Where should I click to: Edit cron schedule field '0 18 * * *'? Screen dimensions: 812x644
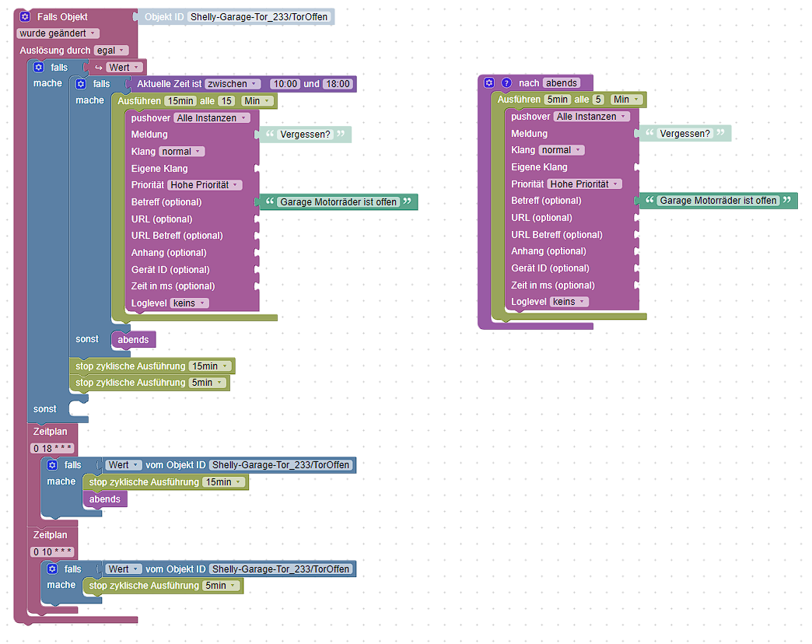coord(52,448)
